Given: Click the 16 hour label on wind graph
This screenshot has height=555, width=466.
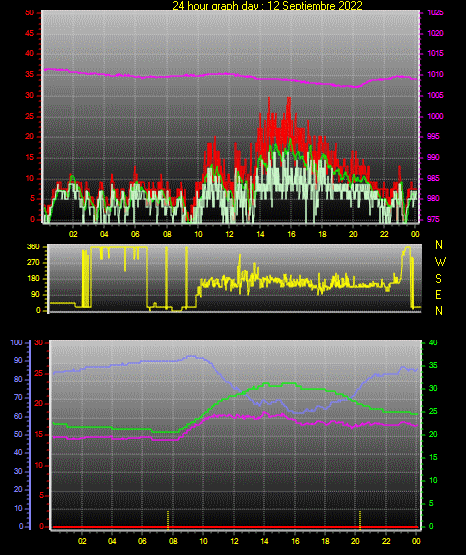Looking at the screenshot, I should (291, 234).
